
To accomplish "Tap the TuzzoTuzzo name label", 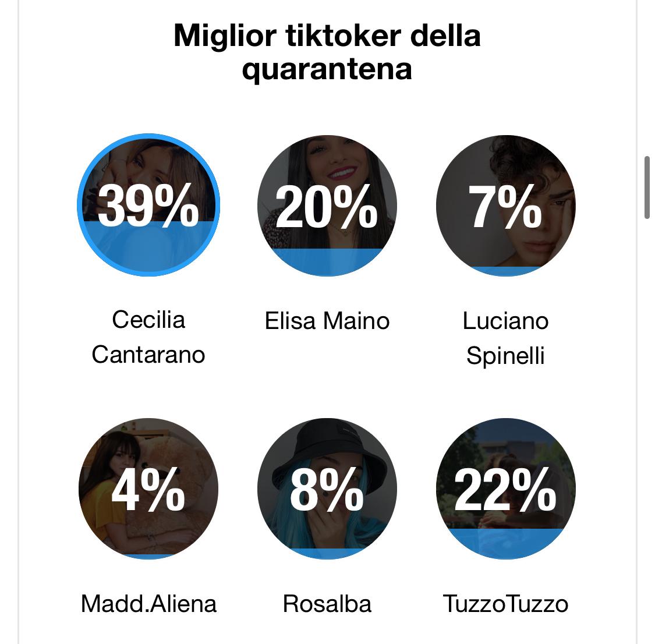I will click(x=505, y=603).
